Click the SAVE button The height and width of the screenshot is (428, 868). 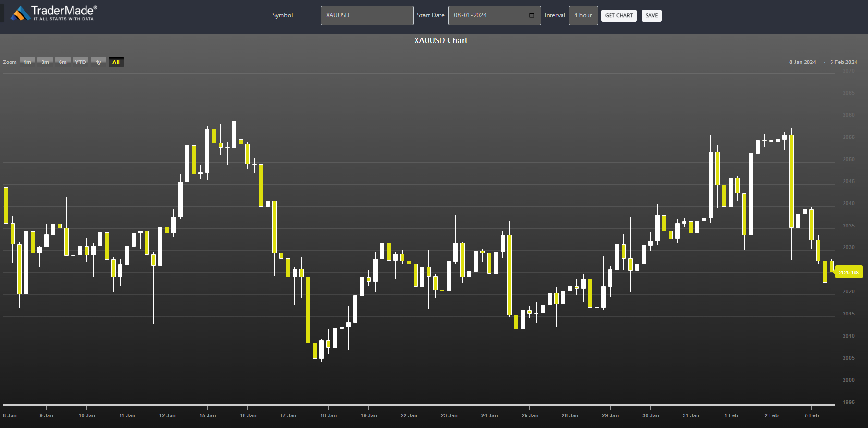point(651,15)
